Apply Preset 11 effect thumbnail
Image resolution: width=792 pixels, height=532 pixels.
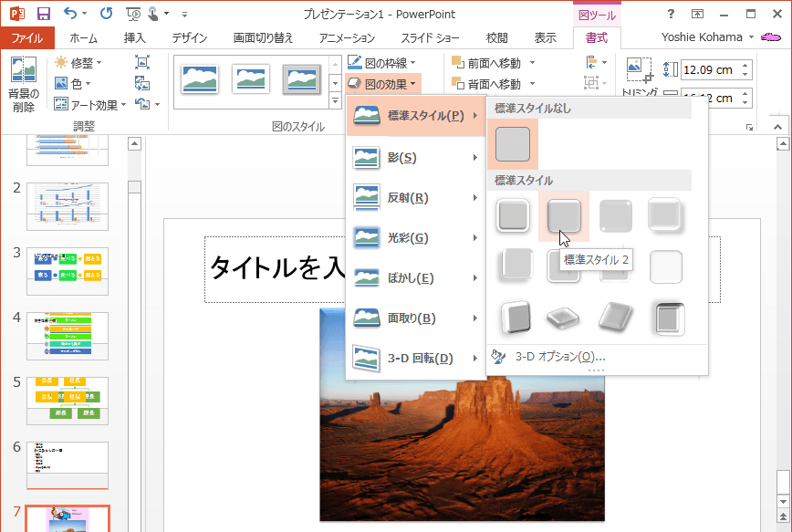[615, 318]
